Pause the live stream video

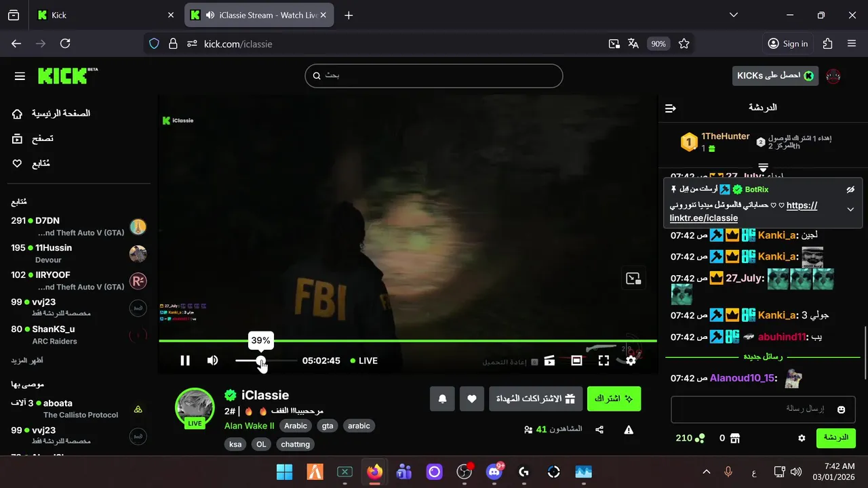tap(185, 361)
